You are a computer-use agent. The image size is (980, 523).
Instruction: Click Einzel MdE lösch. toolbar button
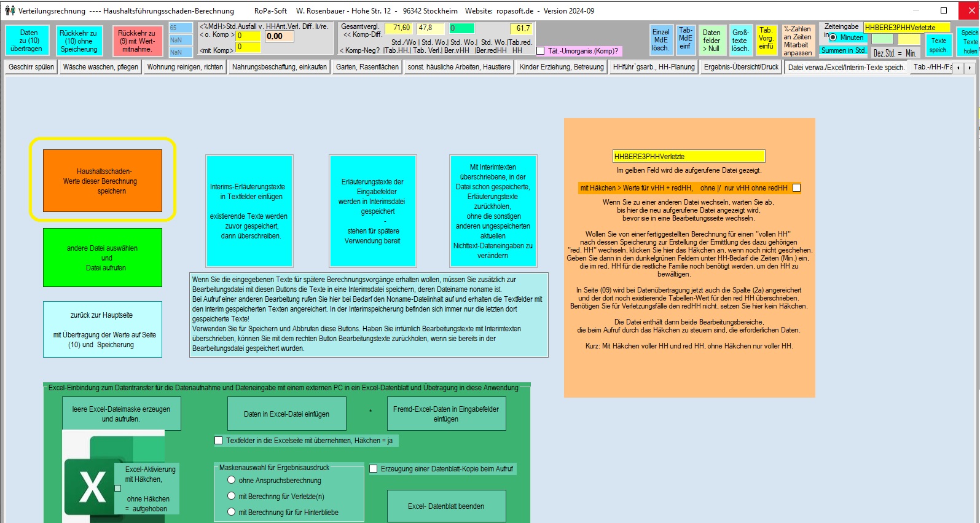point(661,40)
